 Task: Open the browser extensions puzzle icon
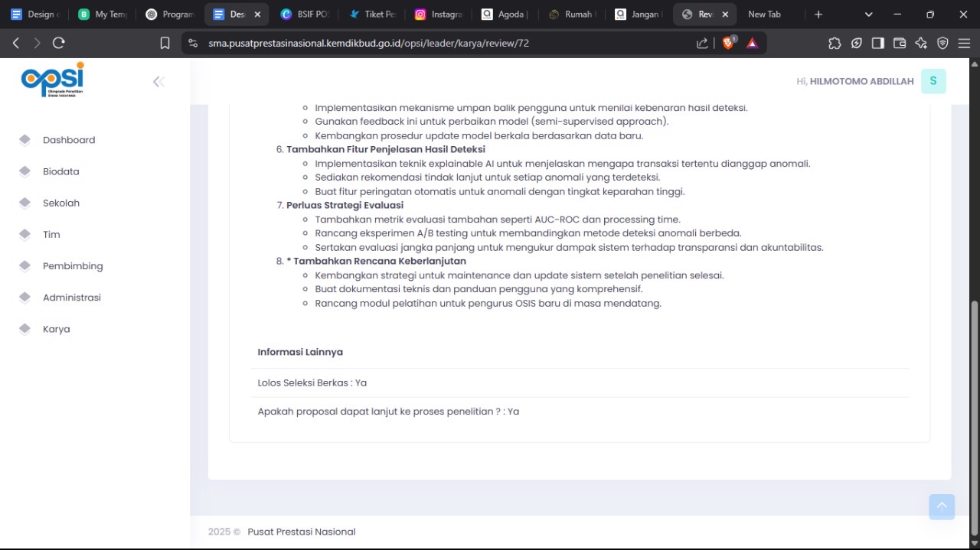(835, 44)
